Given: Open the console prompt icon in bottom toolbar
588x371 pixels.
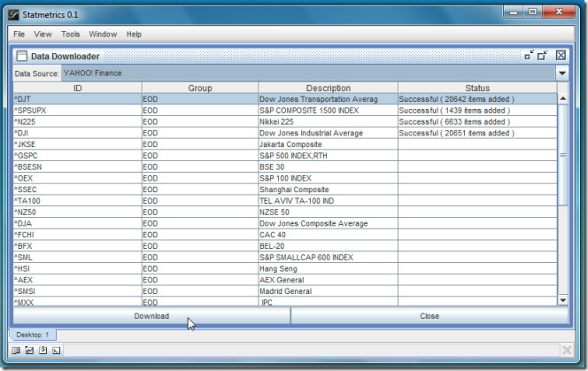Looking at the screenshot, I should point(57,351).
